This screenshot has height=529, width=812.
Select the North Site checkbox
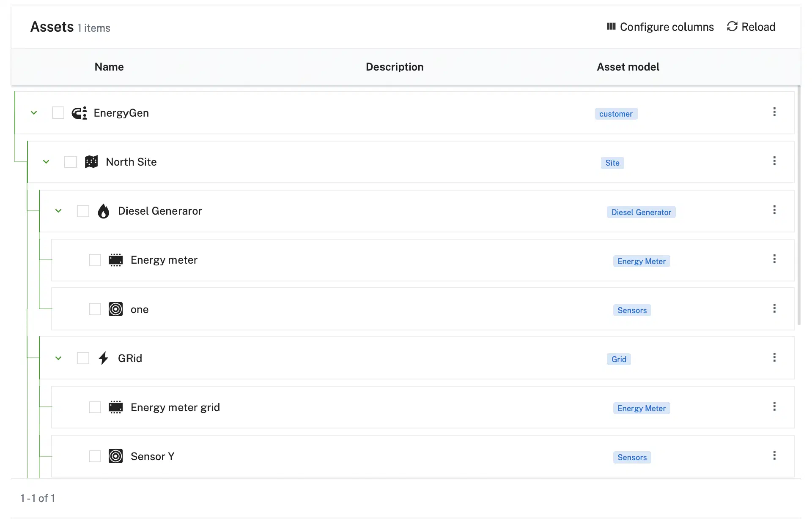[70, 162]
